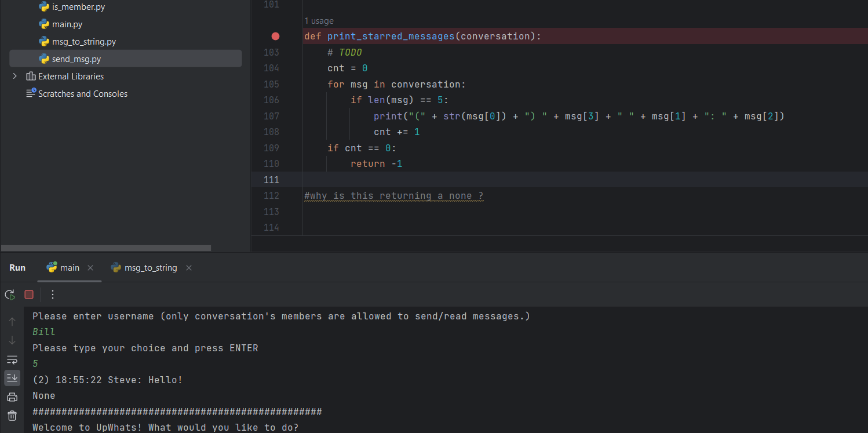This screenshot has width=868, height=433.
Task: Close the main run tab
Action: coord(90,268)
